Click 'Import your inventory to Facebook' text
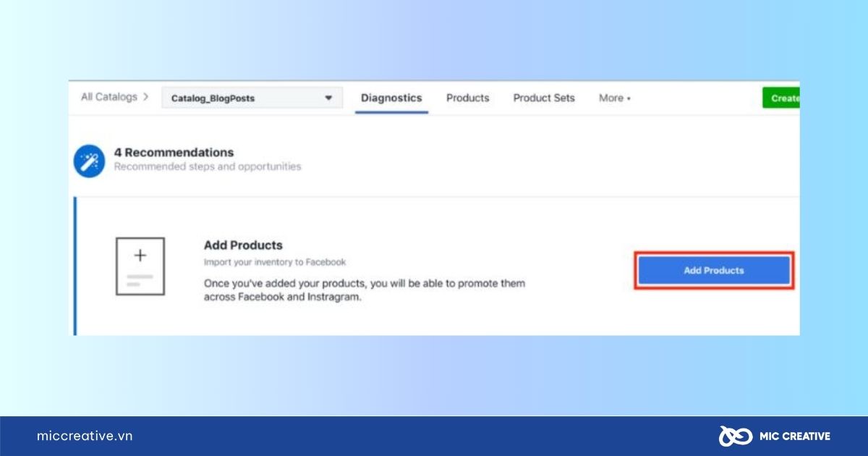The width and height of the screenshot is (868, 456). click(x=275, y=262)
